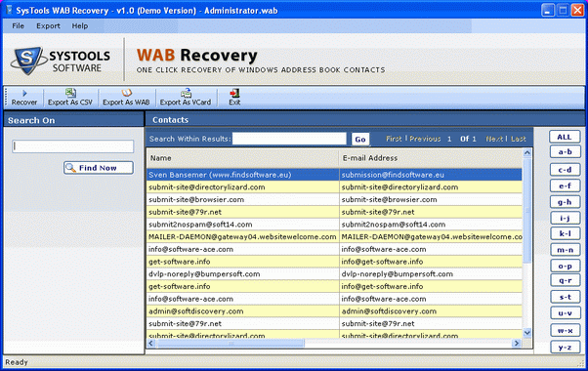
Task: Click submission@findsoftware.eu email cell
Action: tap(431, 175)
